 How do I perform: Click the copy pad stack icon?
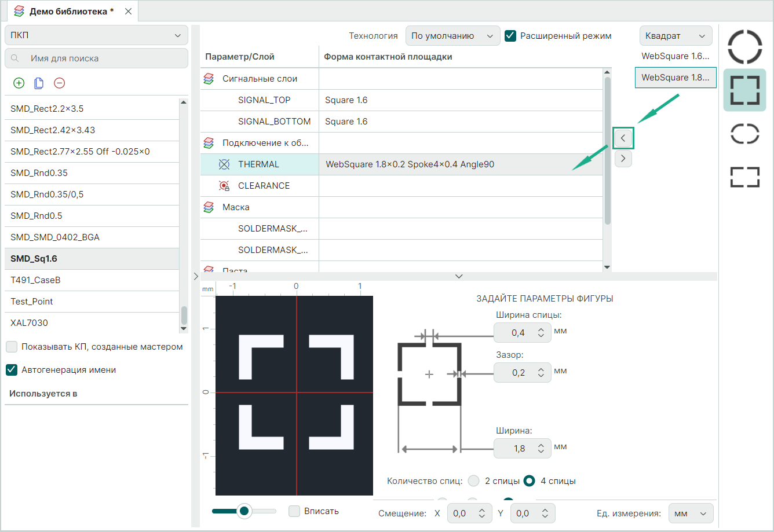(x=39, y=83)
